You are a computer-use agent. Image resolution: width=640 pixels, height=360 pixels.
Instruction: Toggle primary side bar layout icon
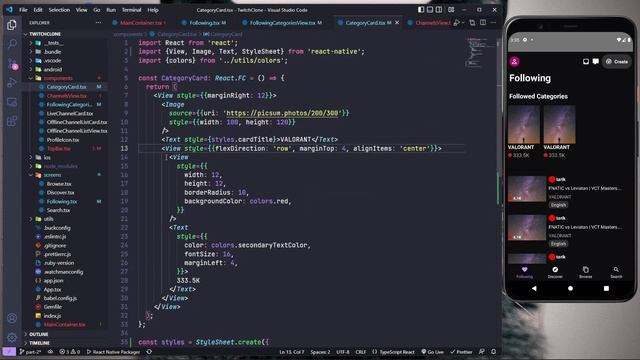(421, 10)
